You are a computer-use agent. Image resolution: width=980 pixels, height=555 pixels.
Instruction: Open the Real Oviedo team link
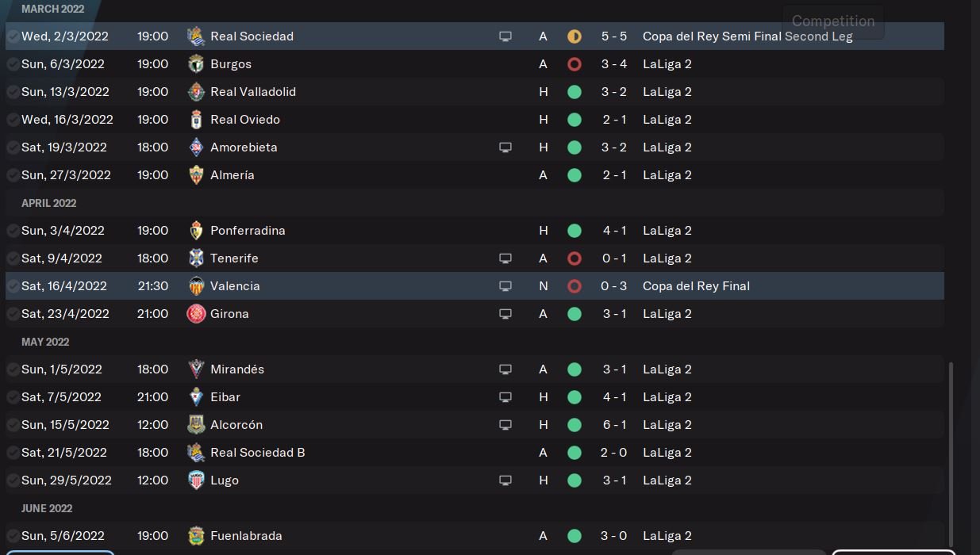244,120
